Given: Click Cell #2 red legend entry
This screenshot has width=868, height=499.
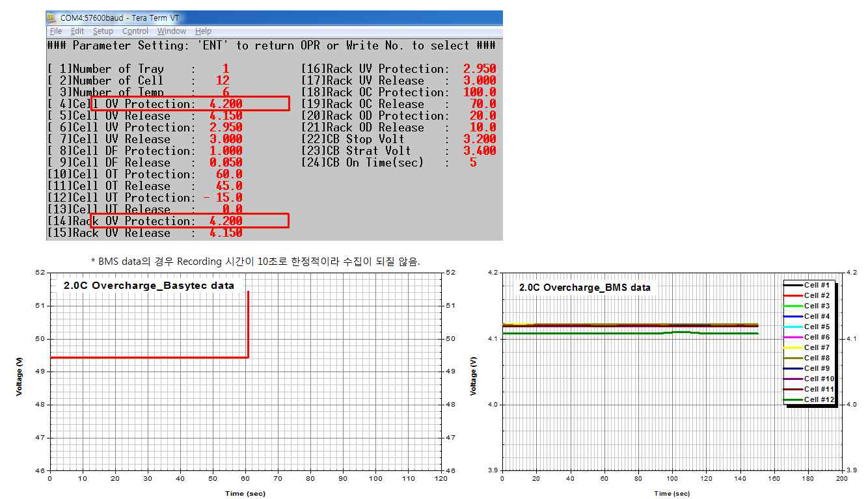Looking at the screenshot, I should coord(807,295).
